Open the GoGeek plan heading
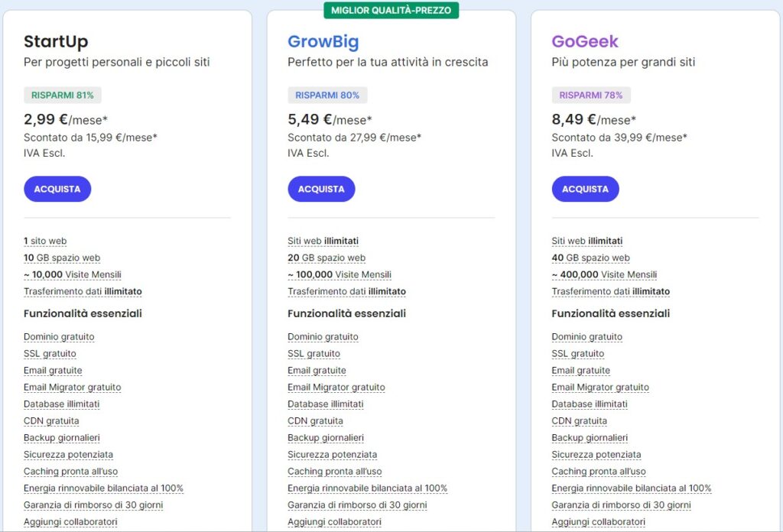Screen dimensions: 783x532 [x=585, y=41]
